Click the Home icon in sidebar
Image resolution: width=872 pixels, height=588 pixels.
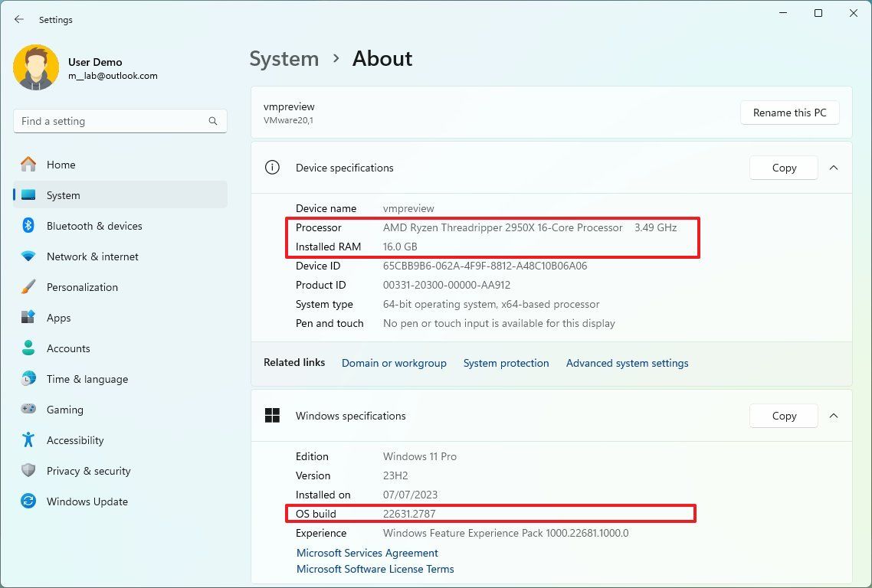(x=28, y=165)
